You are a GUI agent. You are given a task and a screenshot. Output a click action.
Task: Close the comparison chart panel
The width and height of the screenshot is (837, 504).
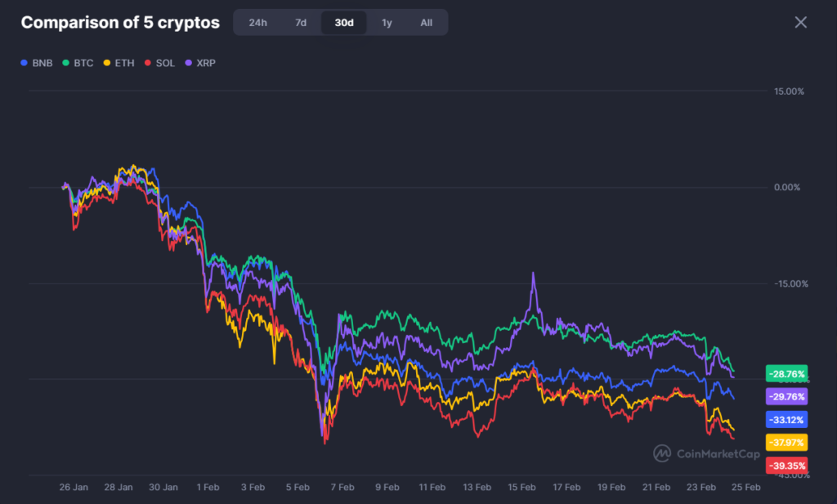[800, 22]
